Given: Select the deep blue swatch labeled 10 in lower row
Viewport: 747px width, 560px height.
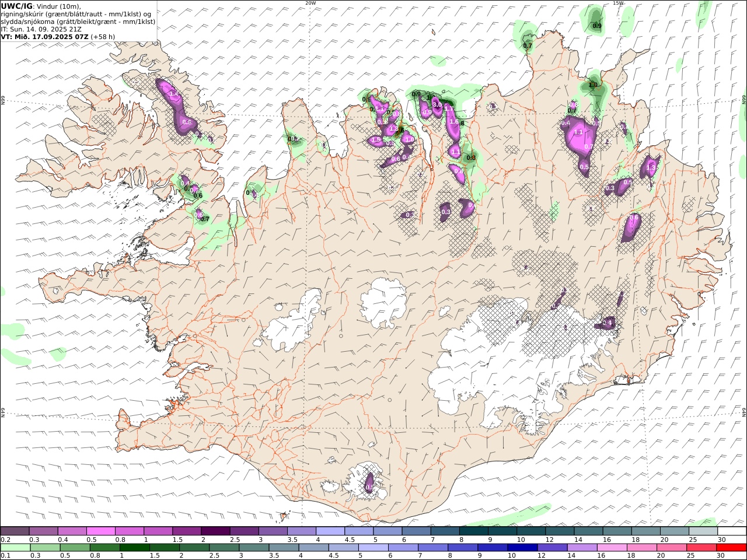Looking at the screenshot, I should pyautogui.click(x=522, y=548).
